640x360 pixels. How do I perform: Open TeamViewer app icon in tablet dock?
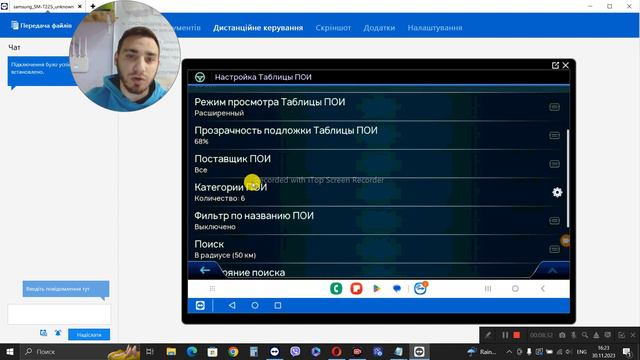pos(420,288)
